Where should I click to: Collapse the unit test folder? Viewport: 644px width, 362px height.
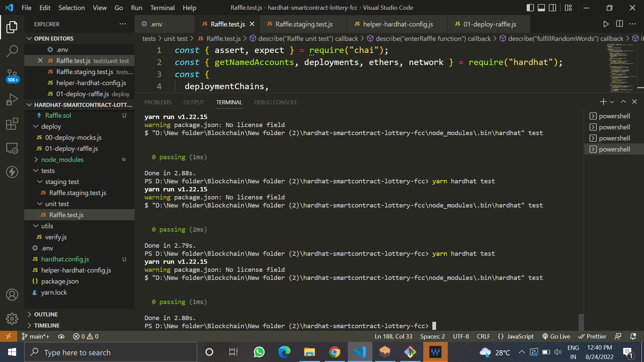click(79, 204)
